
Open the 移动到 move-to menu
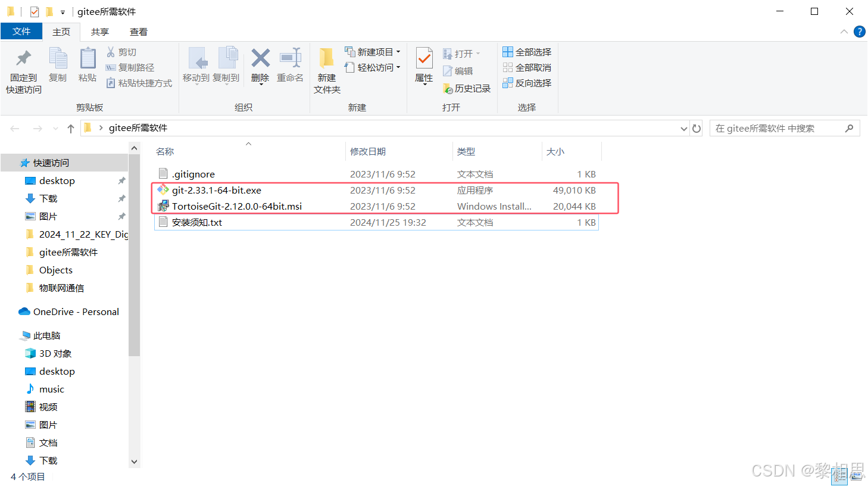196,66
